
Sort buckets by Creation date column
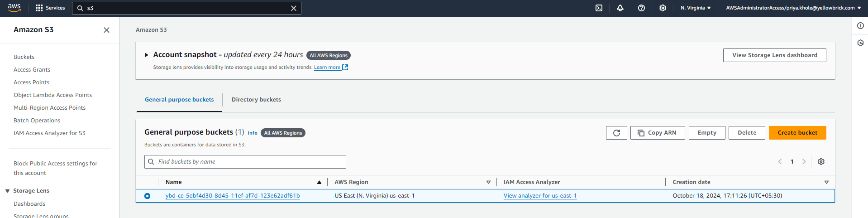coord(692,182)
